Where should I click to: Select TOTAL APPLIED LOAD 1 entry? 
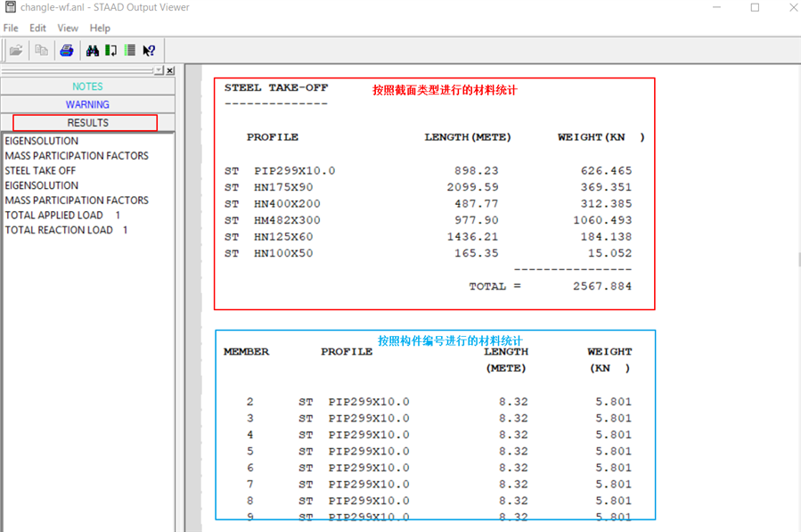[x=61, y=215]
